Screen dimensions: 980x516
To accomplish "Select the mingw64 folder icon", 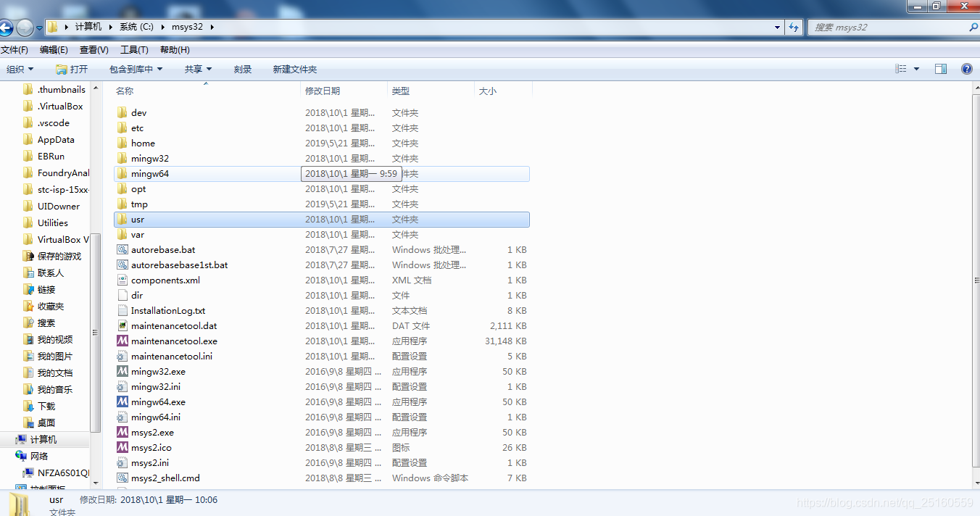I will pyautogui.click(x=122, y=173).
